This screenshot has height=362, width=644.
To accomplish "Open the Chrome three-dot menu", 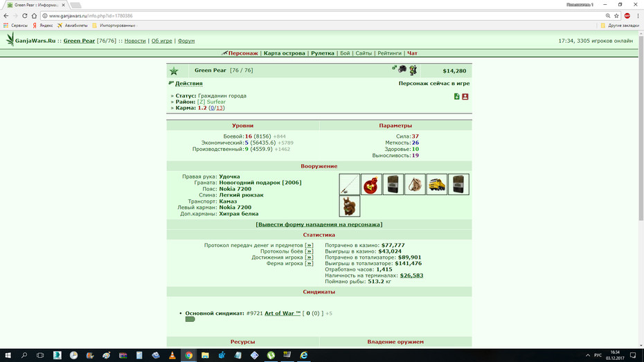I will tap(638, 16).
